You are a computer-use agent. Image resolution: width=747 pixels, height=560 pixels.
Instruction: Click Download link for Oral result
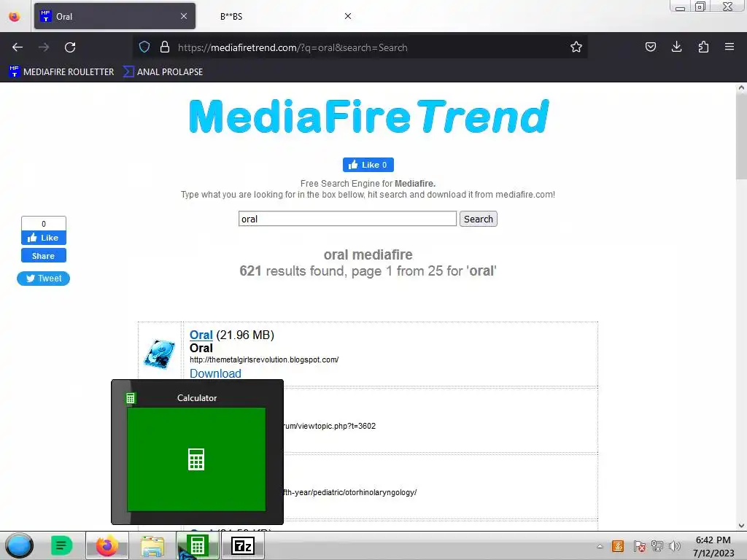(x=215, y=374)
